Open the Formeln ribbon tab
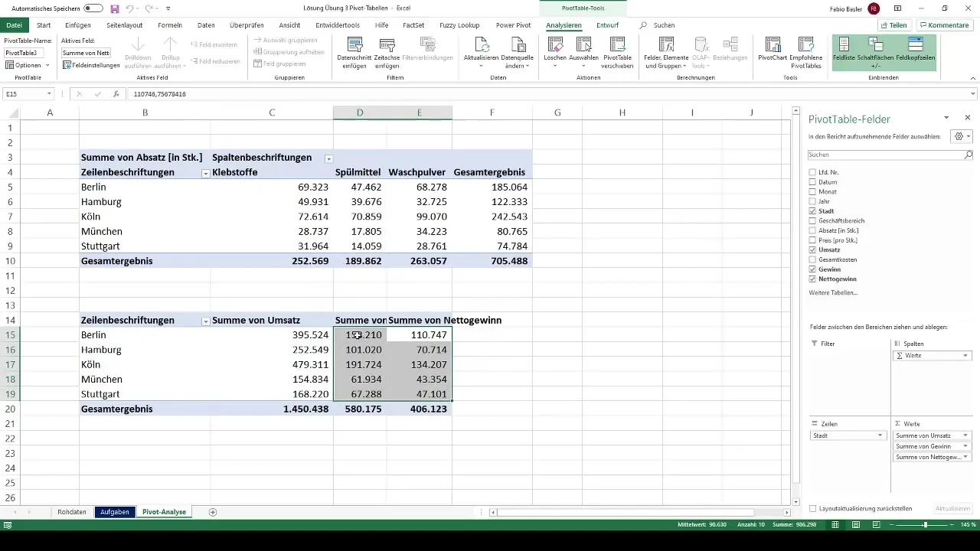 pos(169,25)
